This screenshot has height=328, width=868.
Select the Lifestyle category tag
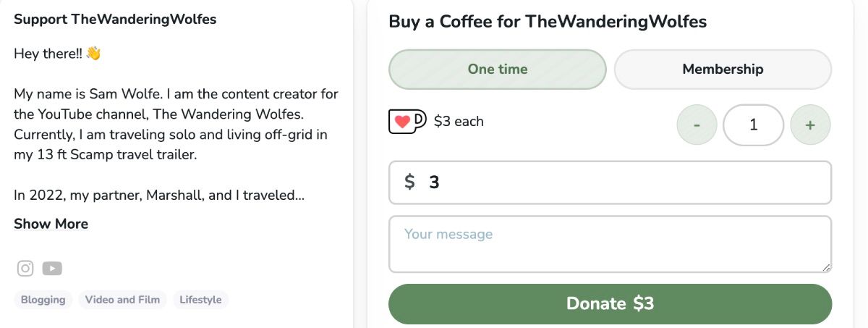200,300
